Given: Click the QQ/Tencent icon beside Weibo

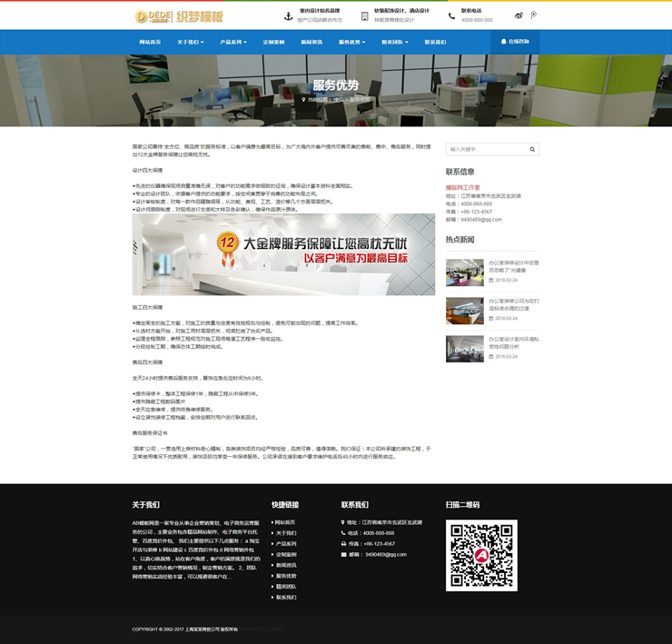Looking at the screenshot, I should 533,15.
